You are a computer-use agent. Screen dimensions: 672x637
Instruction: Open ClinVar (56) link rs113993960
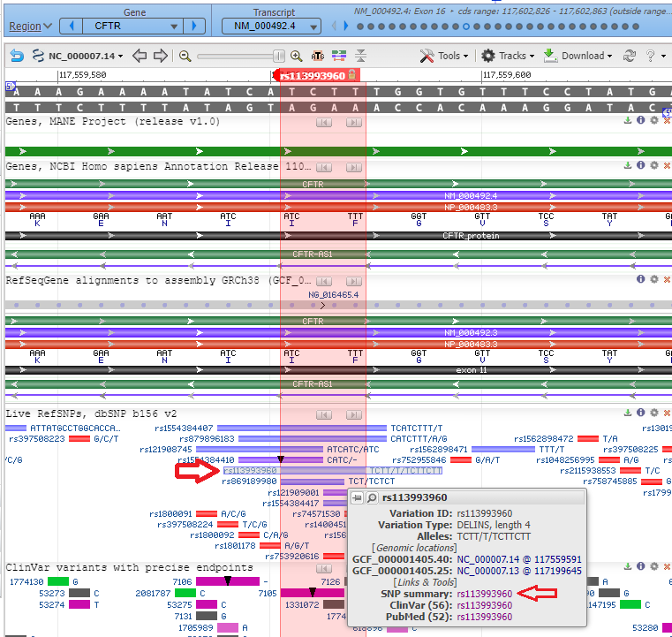(484, 605)
